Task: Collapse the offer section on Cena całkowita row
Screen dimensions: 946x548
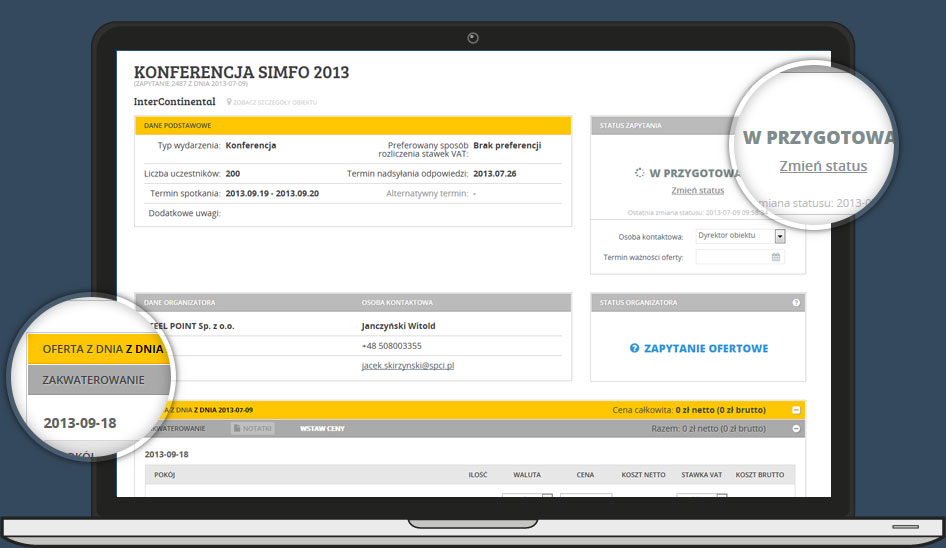Action: [796, 410]
